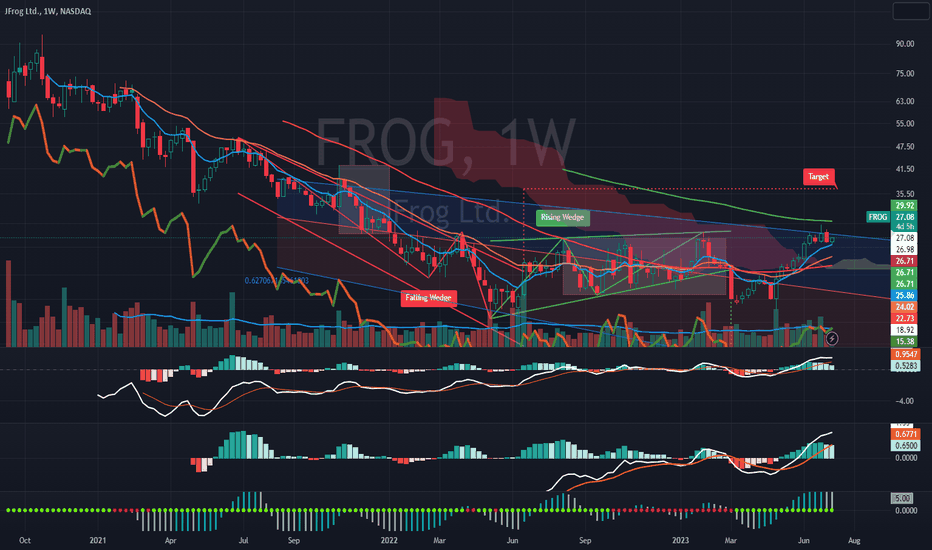This screenshot has height=550, width=932.
Task: Click the 35.50 price axis label
Action: [905, 194]
